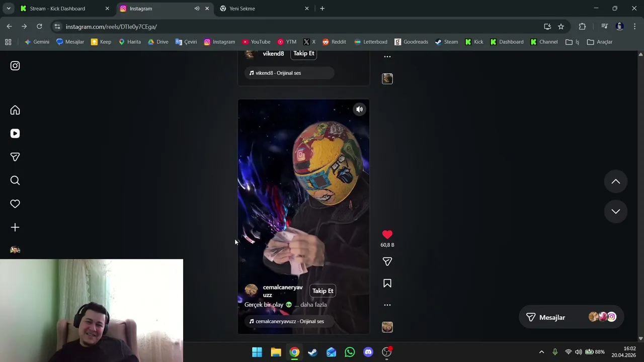644x362 pixels.
Task: Open Reddit bookmark
Action: point(334,42)
